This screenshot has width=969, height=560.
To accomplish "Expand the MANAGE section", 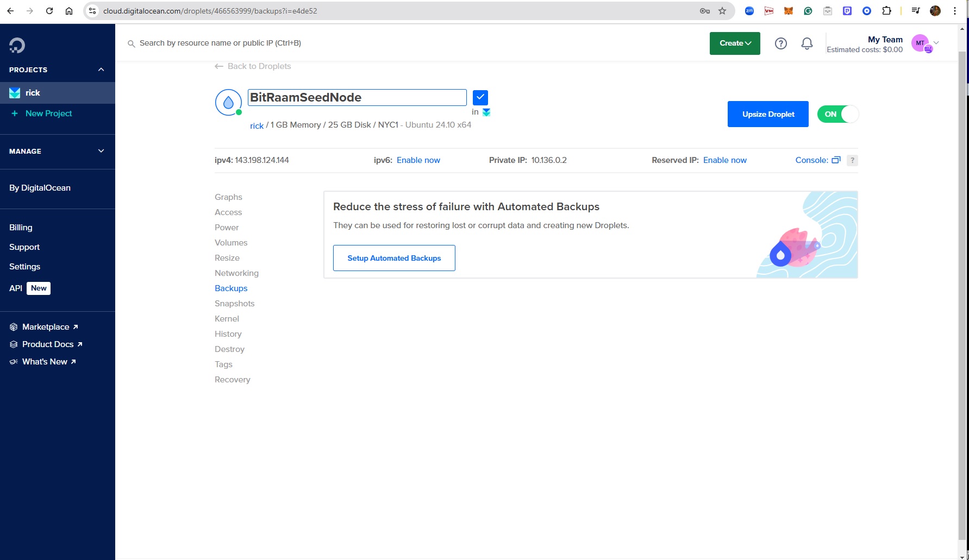I will coord(101,151).
